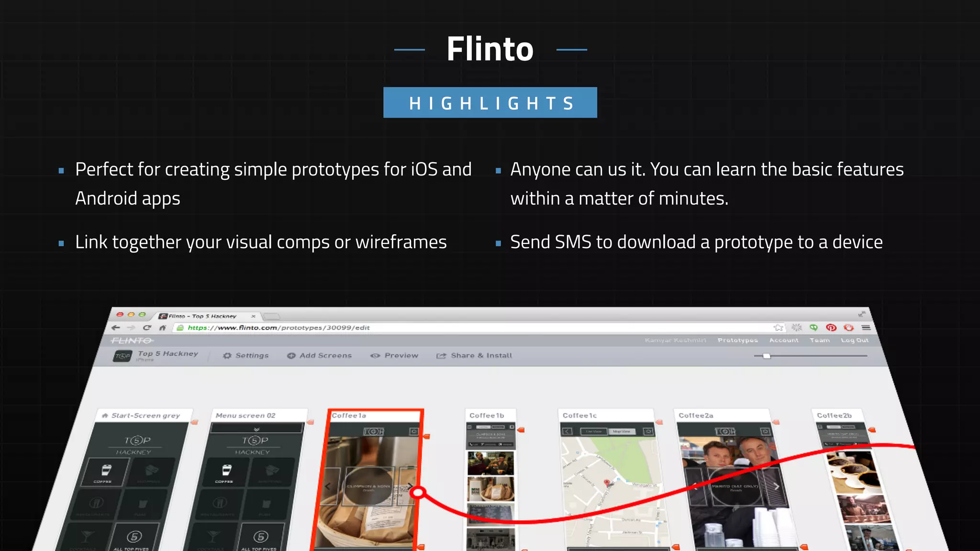Click the green chat extension icon
This screenshot has width=980, height=551.
[x=813, y=328]
